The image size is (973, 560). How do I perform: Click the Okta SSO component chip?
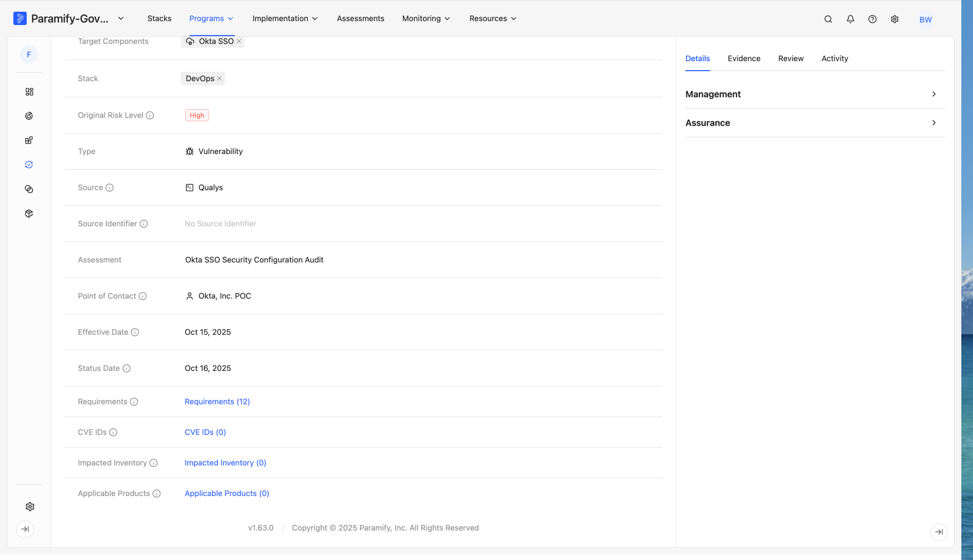(x=213, y=41)
